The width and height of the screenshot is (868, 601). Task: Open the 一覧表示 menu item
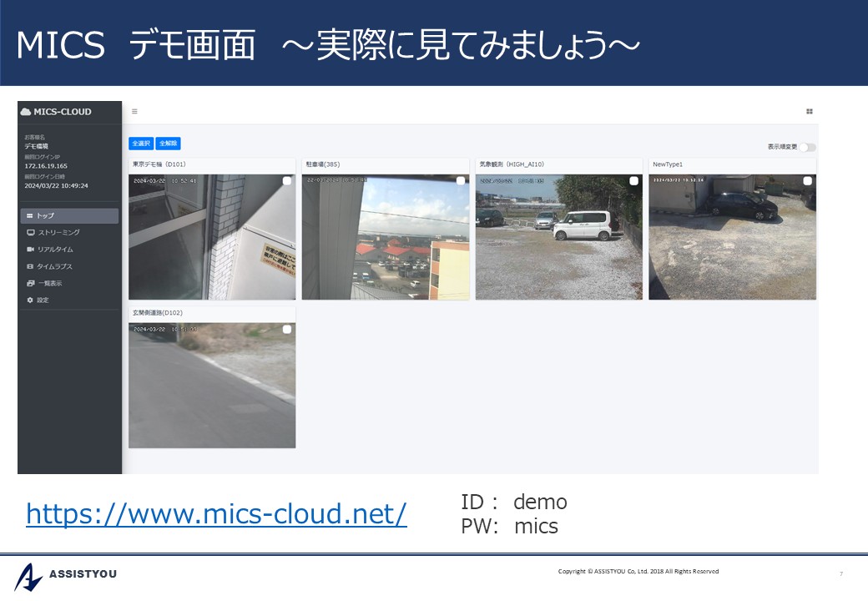click(x=69, y=283)
